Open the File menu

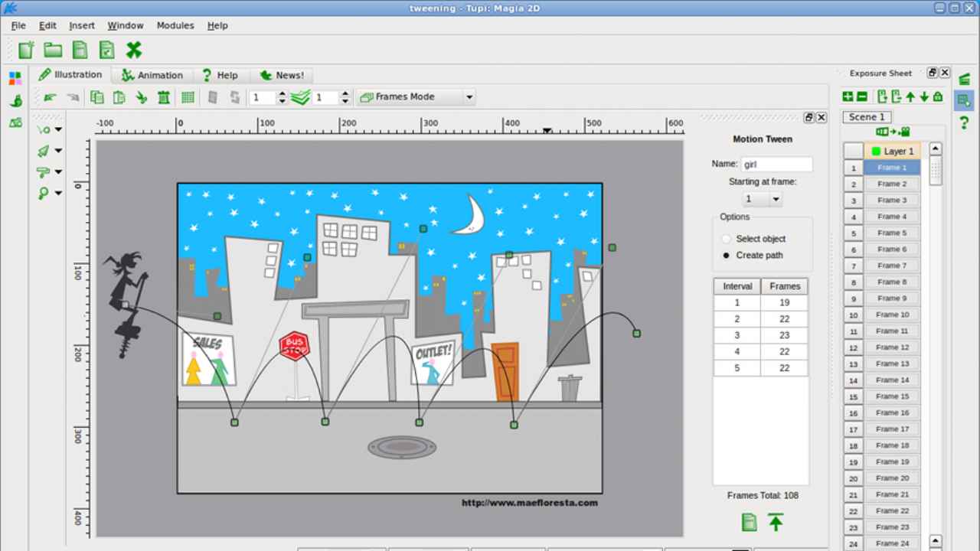click(18, 25)
